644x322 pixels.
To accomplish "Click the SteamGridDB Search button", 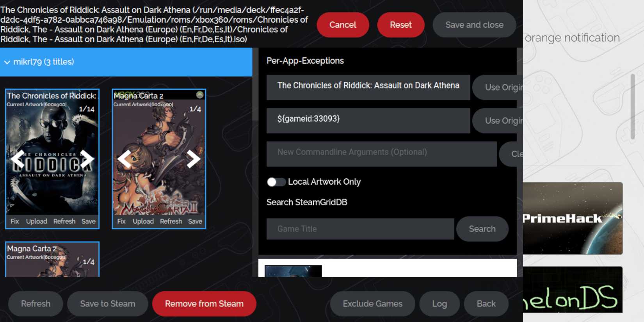I will pyautogui.click(x=482, y=229).
